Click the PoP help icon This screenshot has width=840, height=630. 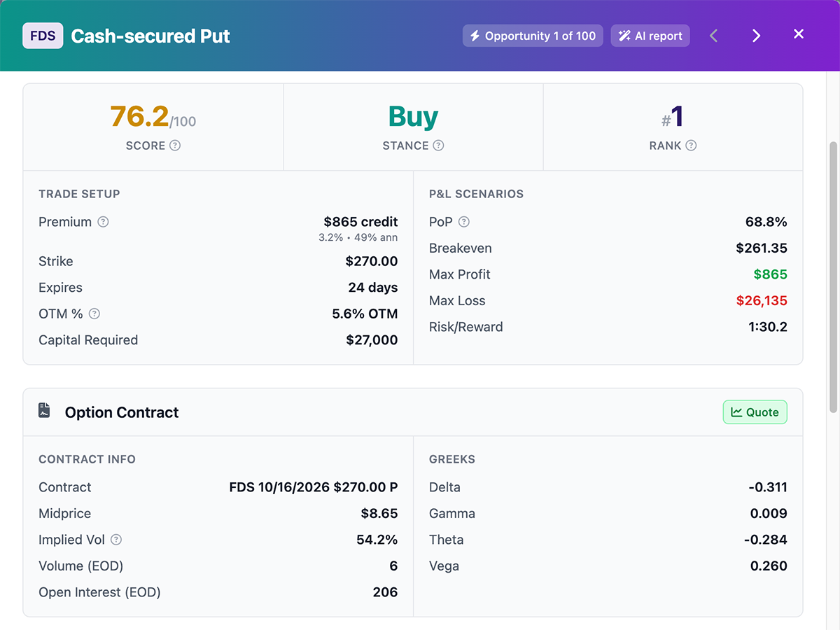point(463,222)
